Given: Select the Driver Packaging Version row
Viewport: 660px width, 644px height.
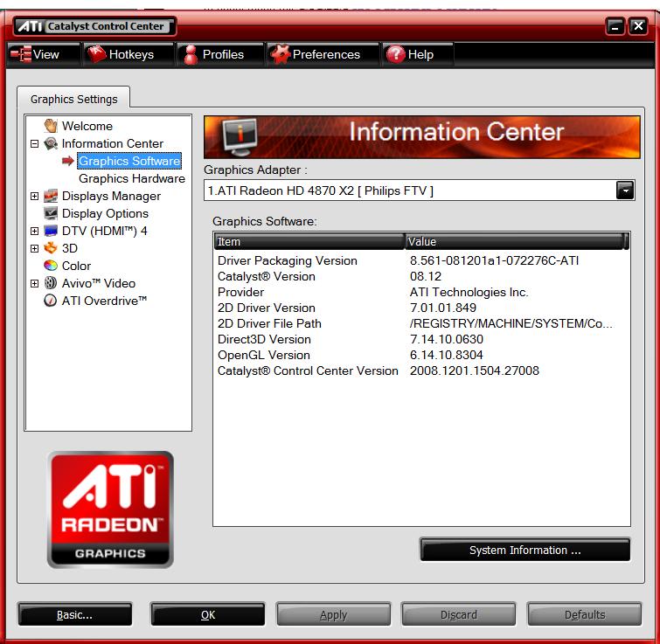Looking at the screenshot, I should pos(421,260).
